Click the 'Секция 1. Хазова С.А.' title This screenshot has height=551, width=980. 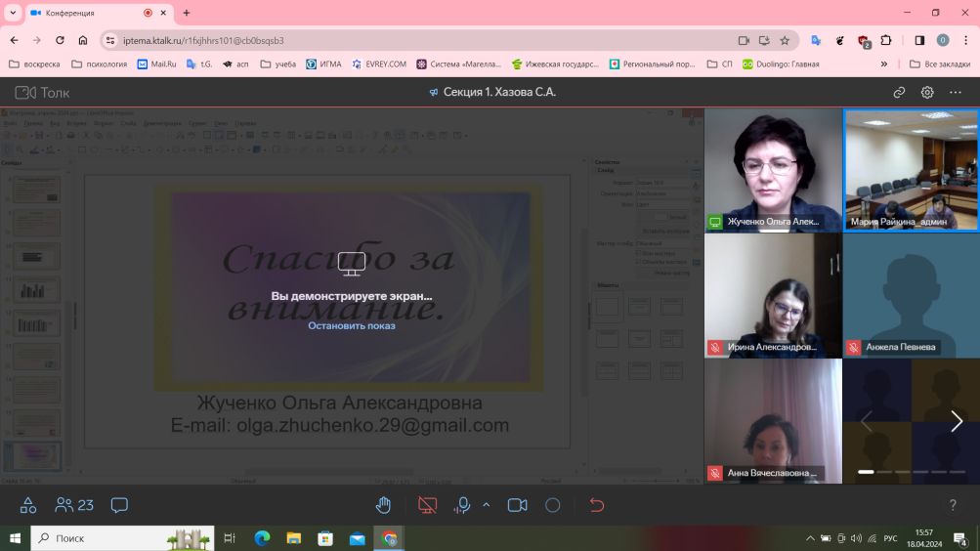(499, 92)
